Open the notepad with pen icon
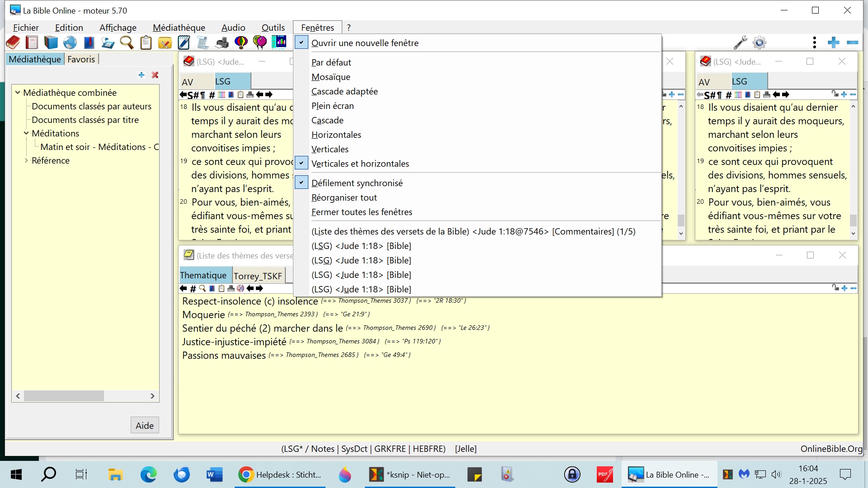This screenshot has width=868, height=488. (x=184, y=42)
